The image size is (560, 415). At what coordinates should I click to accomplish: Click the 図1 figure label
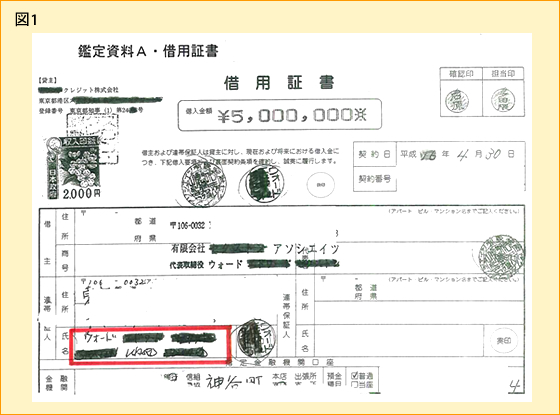pyautogui.click(x=26, y=19)
